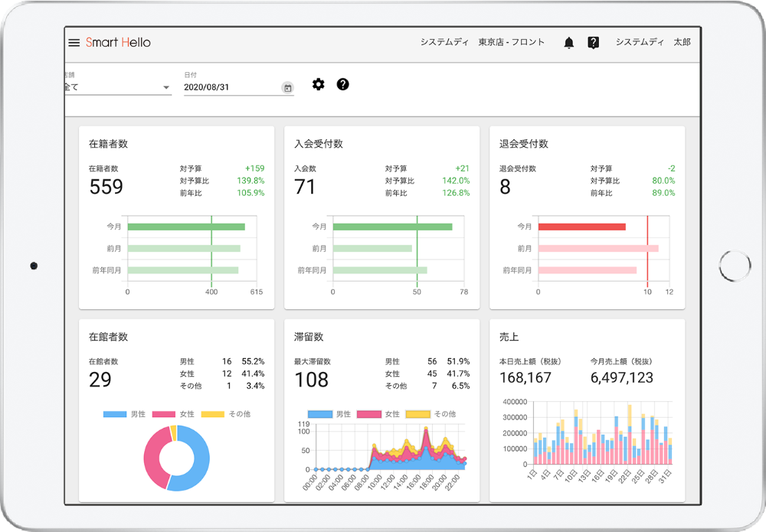Select the 入会受付数 card title
This screenshot has width=766, height=532.
click(318, 144)
